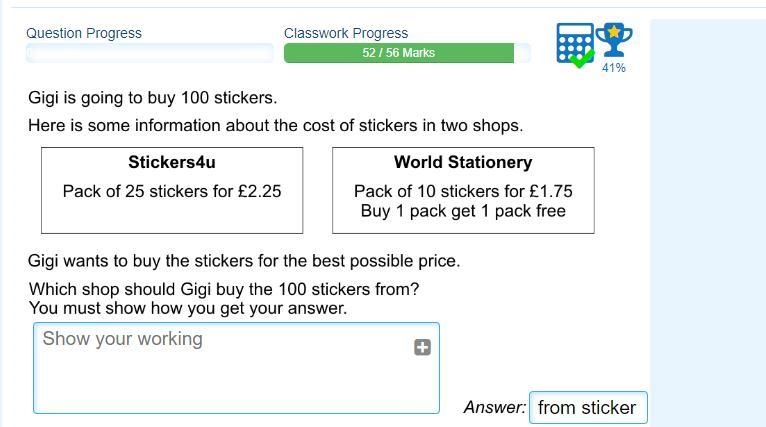The image size is (766, 427).
Task: Click the 'Pack of 25 stickers for £2.25' text
Action: [x=172, y=191]
